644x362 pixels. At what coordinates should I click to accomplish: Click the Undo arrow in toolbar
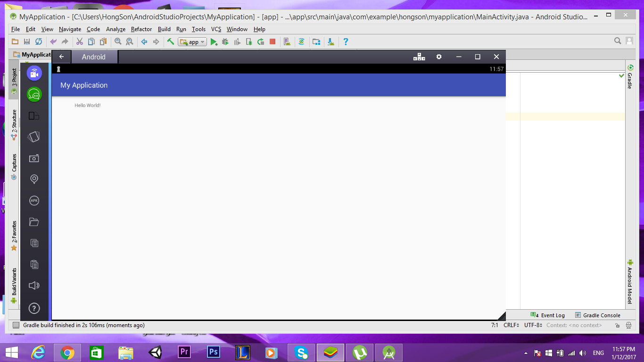pyautogui.click(x=53, y=41)
